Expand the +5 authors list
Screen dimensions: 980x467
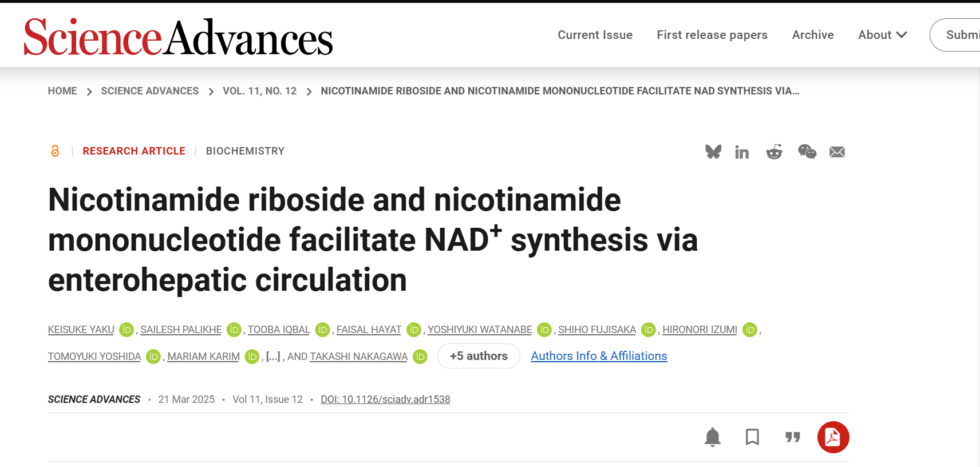pos(479,356)
